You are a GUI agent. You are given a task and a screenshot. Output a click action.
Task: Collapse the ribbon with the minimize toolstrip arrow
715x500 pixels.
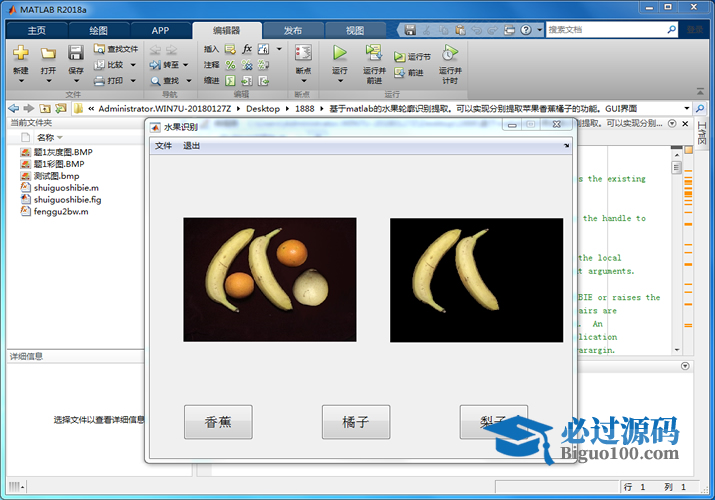(700, 92)
